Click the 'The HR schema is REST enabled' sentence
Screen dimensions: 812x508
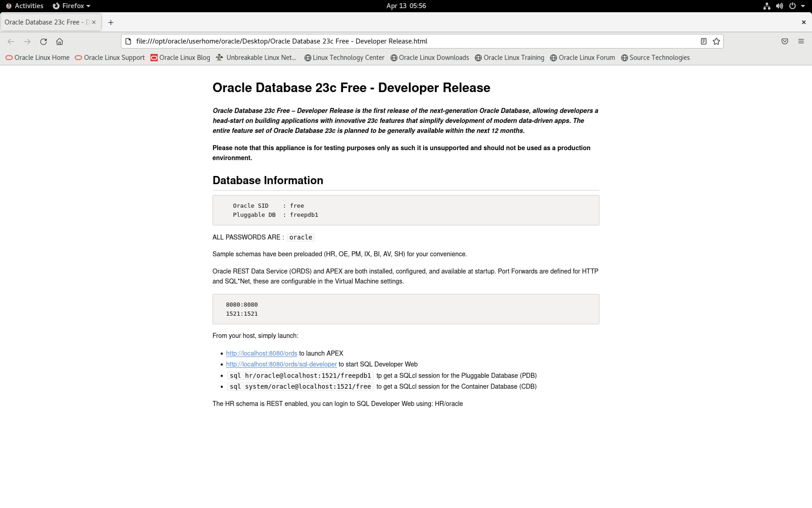338,404
